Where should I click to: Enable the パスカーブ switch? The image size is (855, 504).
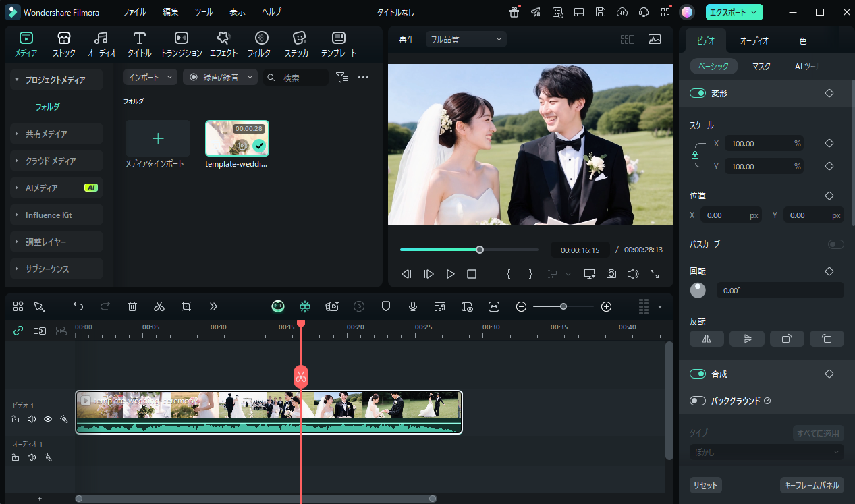tap(836, 244)
